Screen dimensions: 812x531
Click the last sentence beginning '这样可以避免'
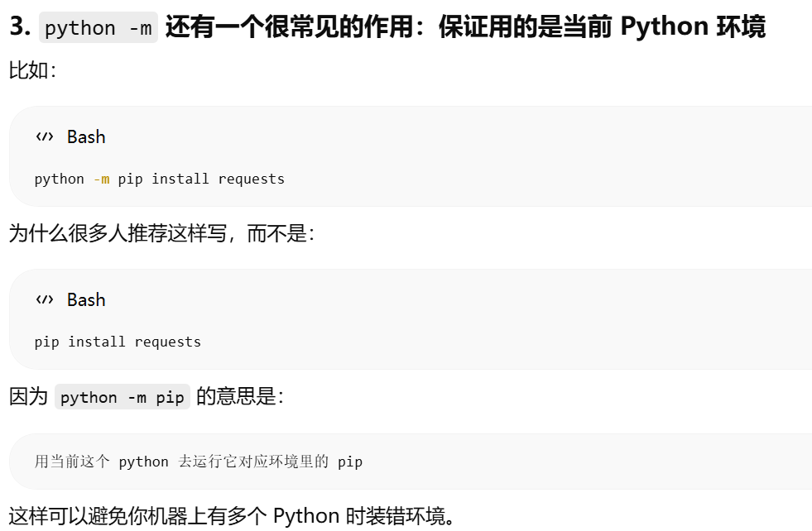point(232,516)
